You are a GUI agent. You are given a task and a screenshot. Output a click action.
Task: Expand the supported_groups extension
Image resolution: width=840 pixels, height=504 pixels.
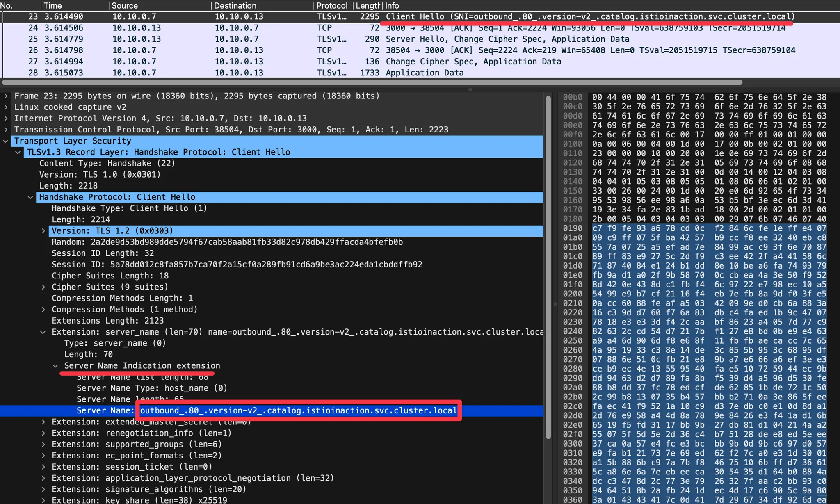coord(43,445)
